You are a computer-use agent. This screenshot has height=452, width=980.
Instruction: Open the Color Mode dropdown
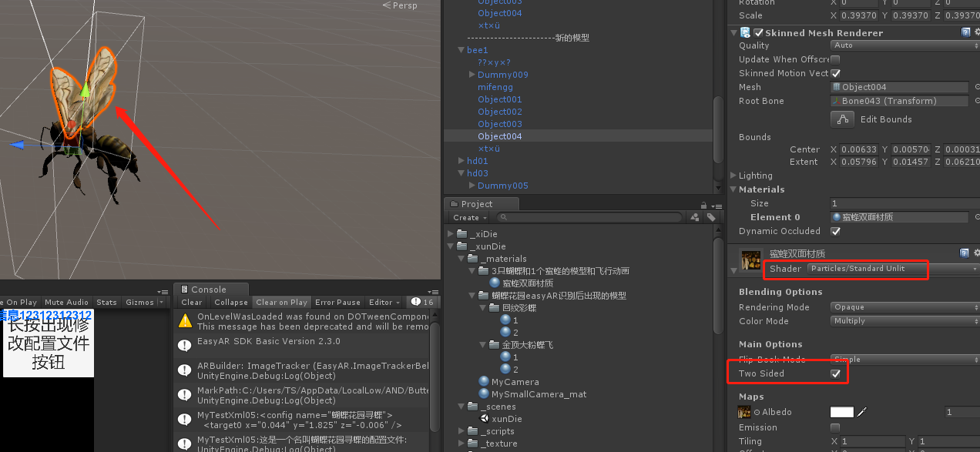click(905, 321)
